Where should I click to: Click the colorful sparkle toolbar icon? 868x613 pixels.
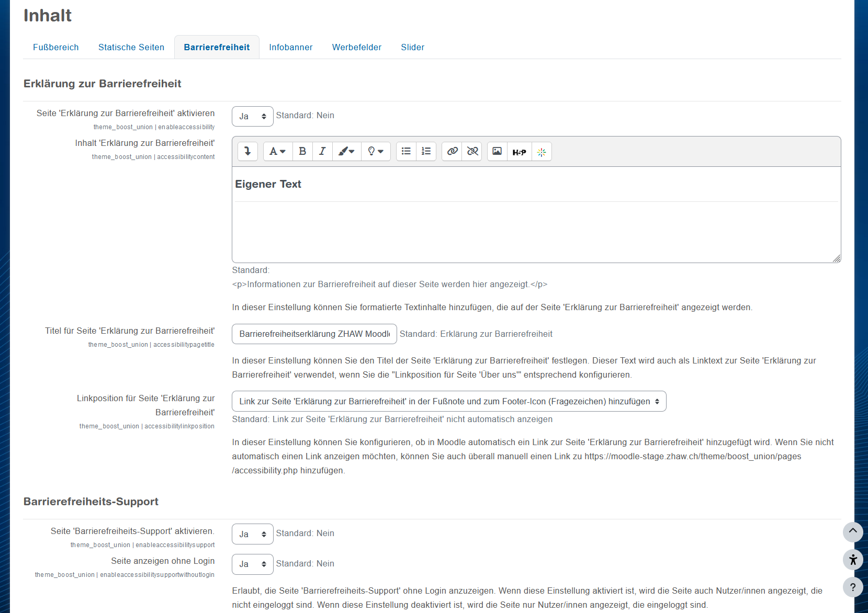pos(542,151)
